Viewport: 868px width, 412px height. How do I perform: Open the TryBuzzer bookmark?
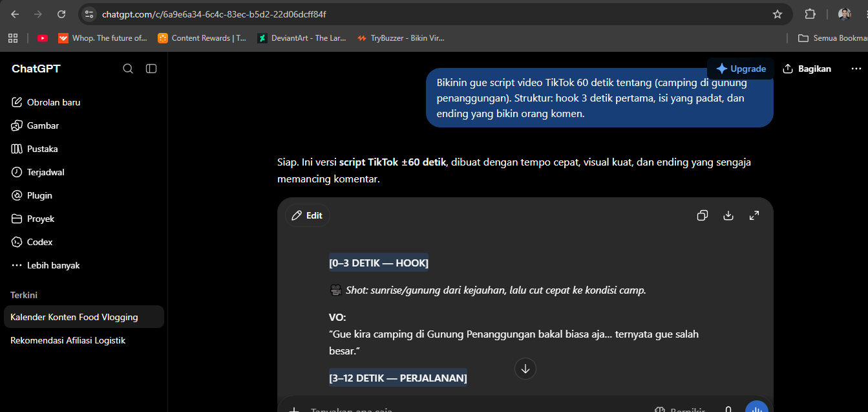click(x=401, y=38)
